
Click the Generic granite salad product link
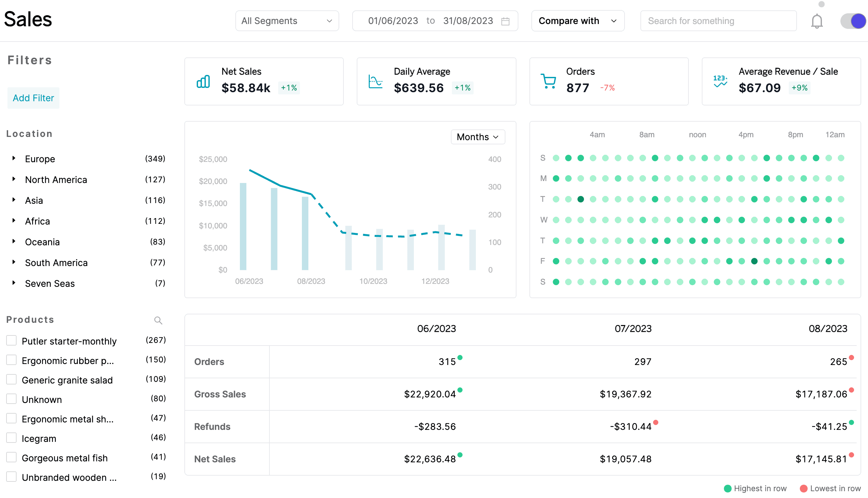[x=68, y=380]
